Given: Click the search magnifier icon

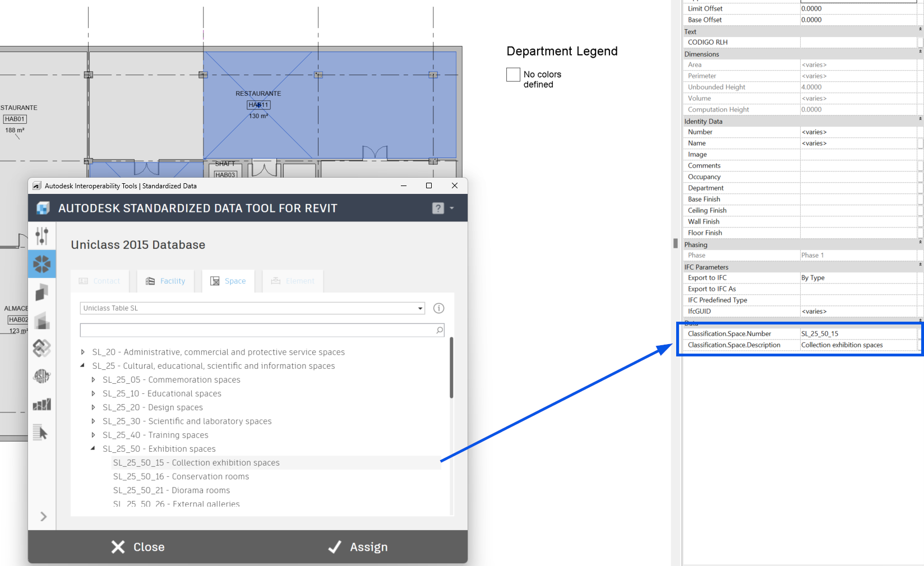Looking at the screenshot, I should [440, 330].
